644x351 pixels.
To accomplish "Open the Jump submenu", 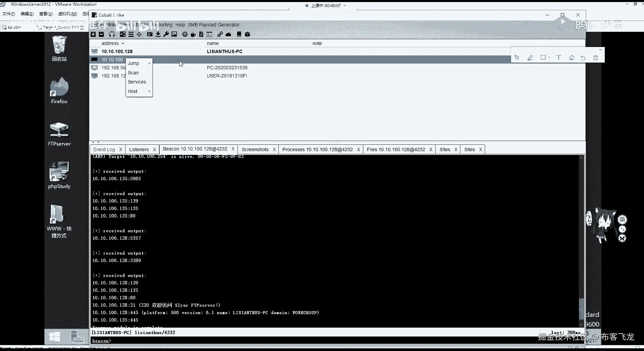I will pos(139,63).
